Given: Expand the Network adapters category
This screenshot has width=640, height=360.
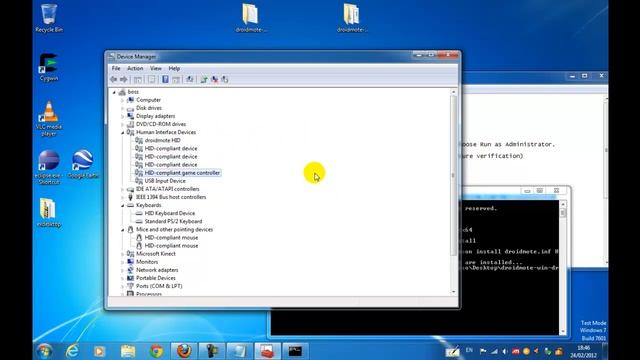Looking at the screenshot, I should coord(122,270).
